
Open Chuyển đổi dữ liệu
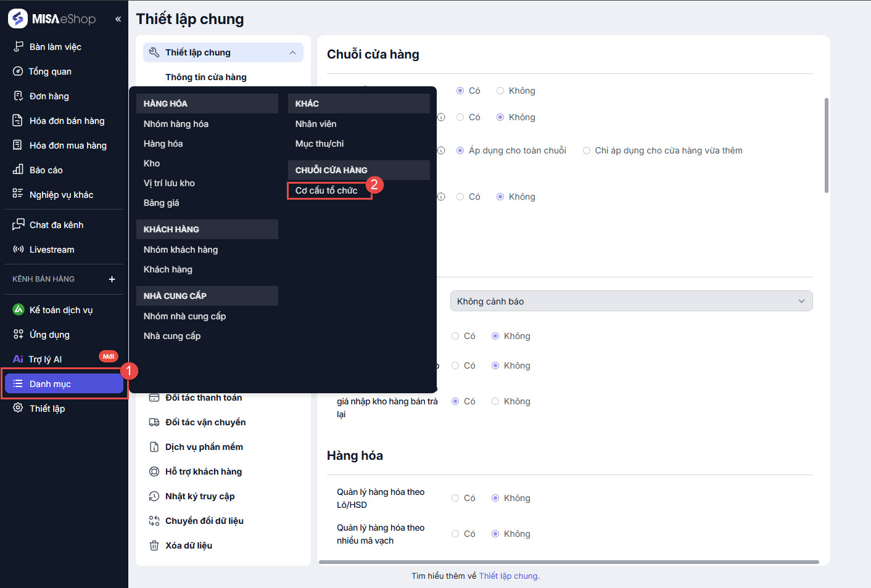(204, 521)
